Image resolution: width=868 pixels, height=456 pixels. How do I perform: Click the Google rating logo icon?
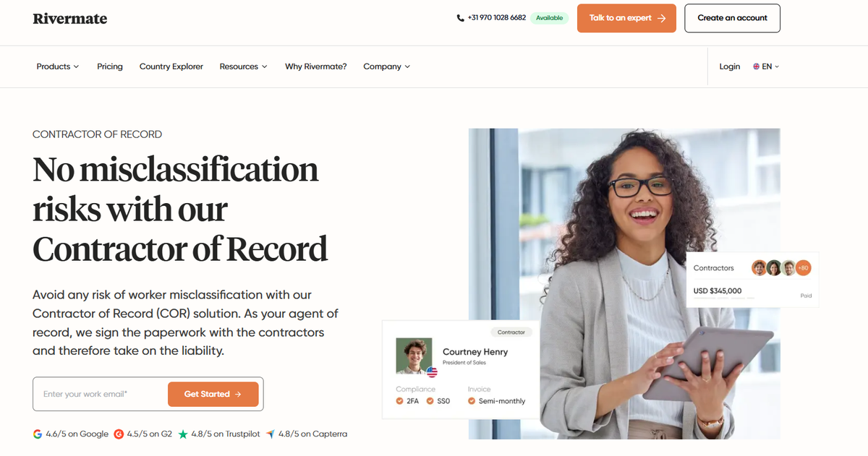pyautogui.click(x=38, y=434)
